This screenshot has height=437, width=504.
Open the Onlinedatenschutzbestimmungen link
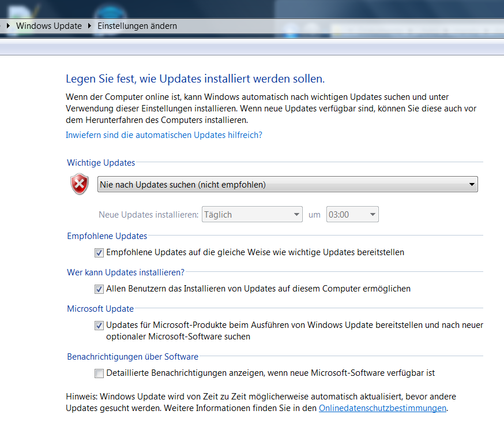[382, 408]
